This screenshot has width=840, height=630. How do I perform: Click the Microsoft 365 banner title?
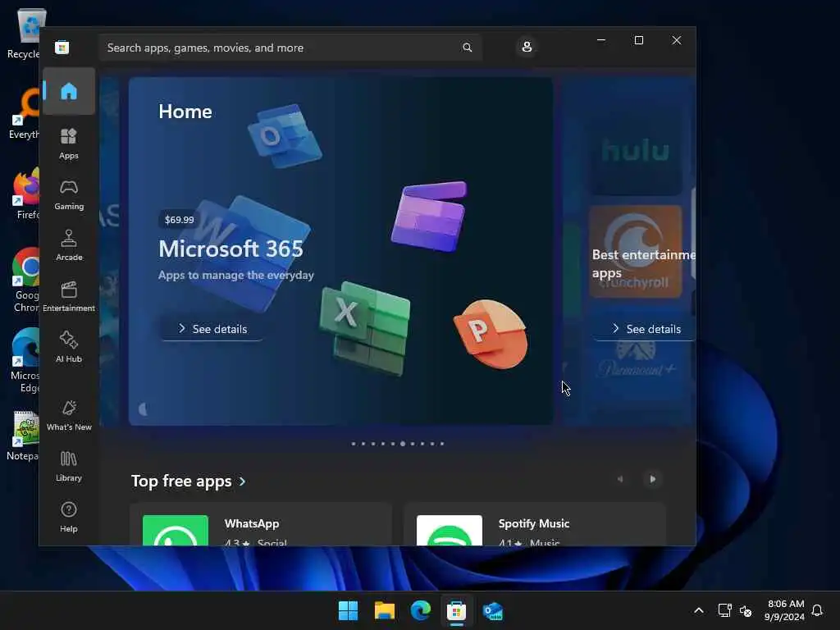pos(231,249)
